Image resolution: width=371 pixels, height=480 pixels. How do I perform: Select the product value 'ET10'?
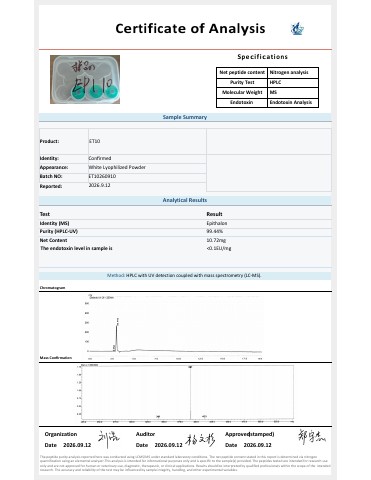click(x=94, y=141)
